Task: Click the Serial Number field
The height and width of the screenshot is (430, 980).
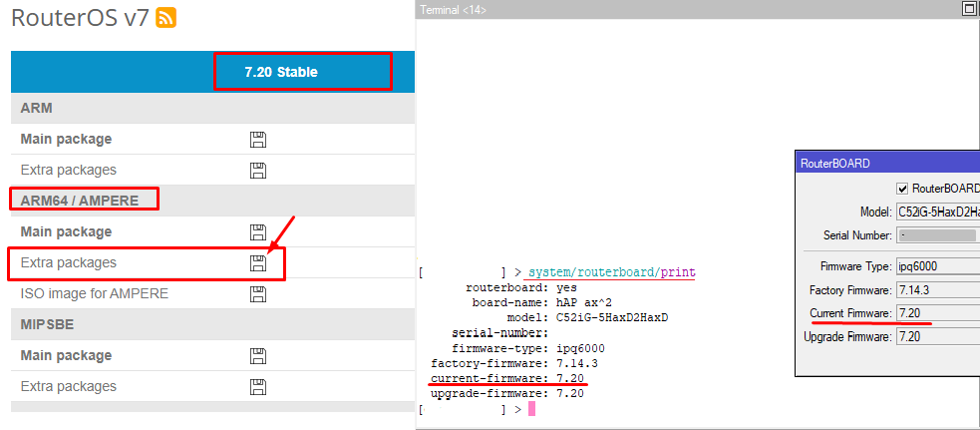Action: point(937,235)
